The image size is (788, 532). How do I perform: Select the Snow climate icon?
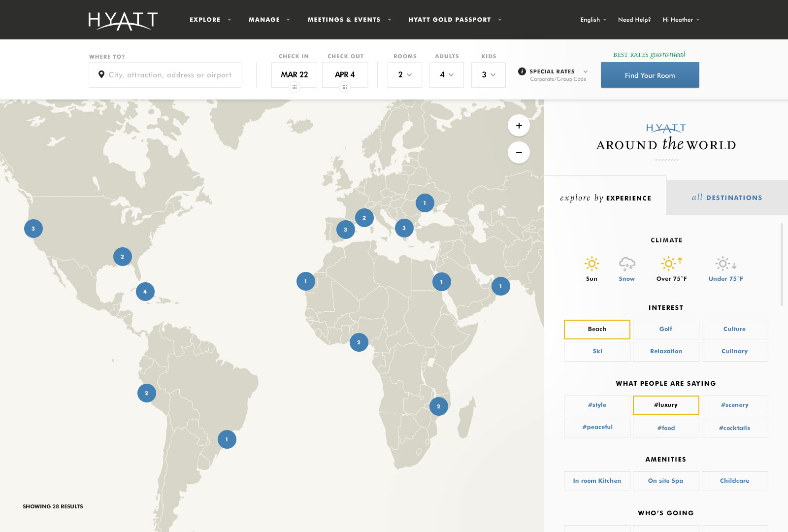coord(626,264)
